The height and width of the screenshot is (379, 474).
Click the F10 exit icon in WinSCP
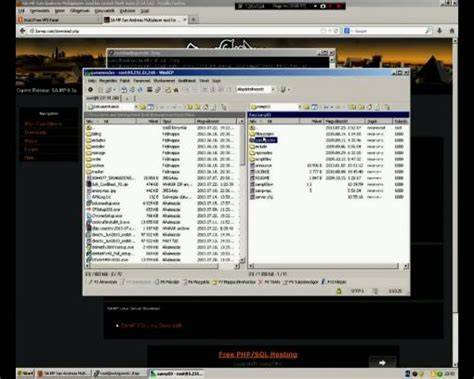point(323,282)
